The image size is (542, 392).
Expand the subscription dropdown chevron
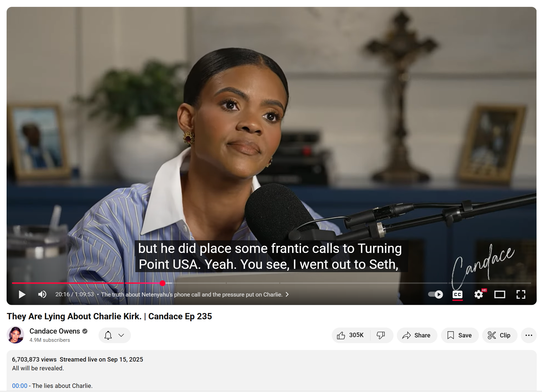pos(121,335)
